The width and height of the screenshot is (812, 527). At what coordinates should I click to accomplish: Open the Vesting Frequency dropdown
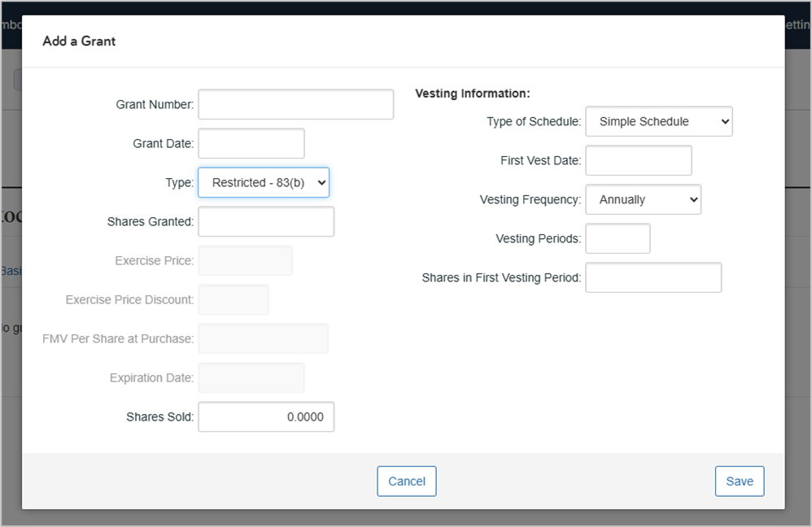click(643, 199)
